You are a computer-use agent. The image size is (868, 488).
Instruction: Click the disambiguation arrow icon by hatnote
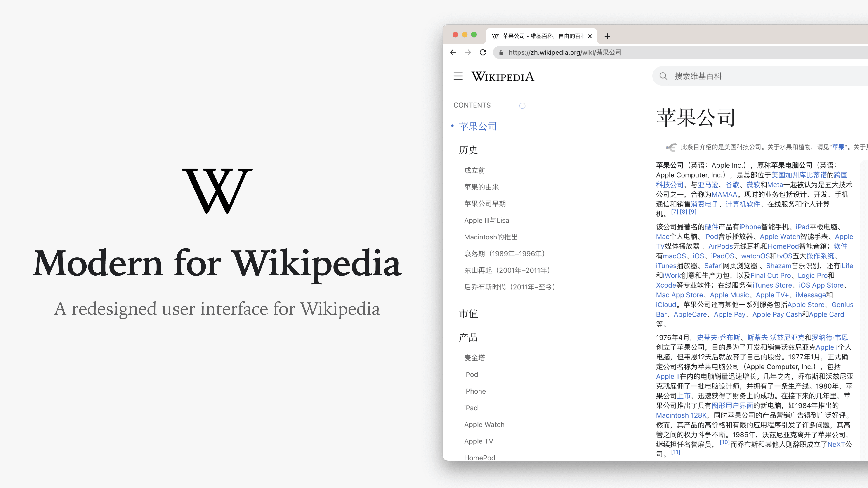(671, 147)
